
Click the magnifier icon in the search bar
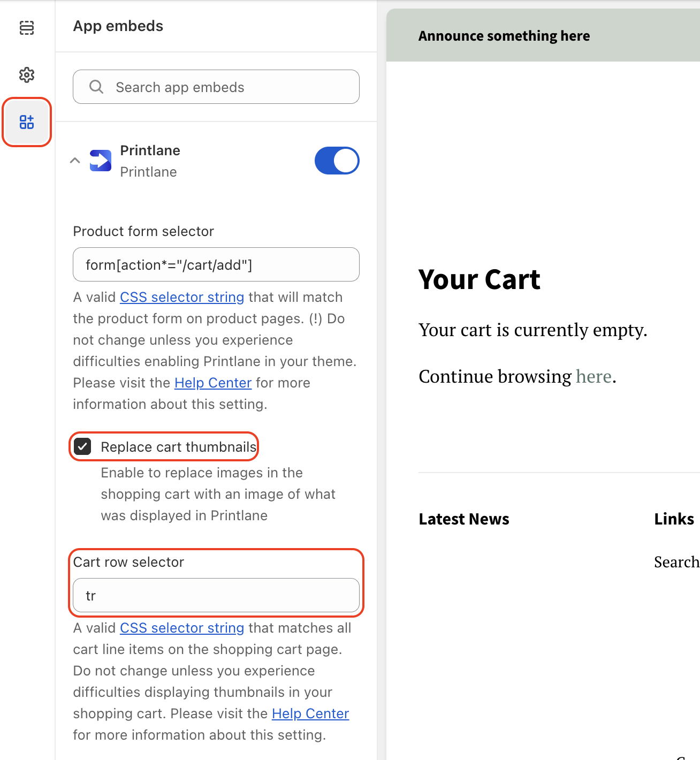[x=96, y=87]
